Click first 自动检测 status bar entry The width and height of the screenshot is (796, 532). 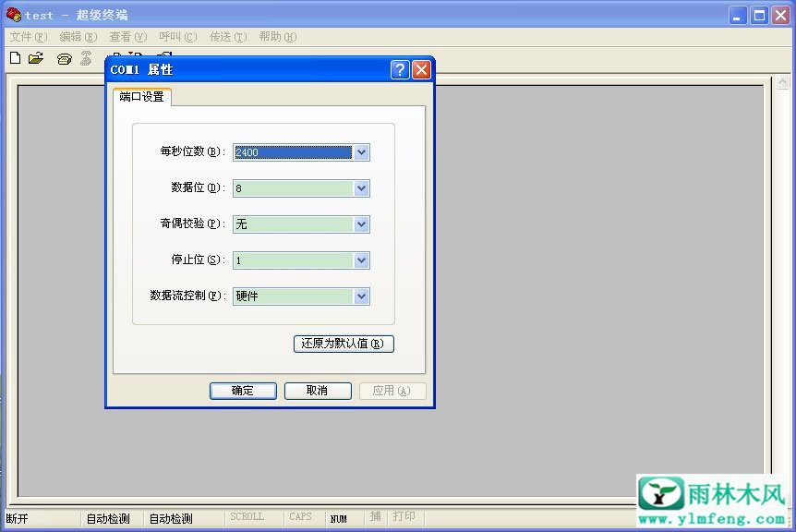[x=108, y=518]
